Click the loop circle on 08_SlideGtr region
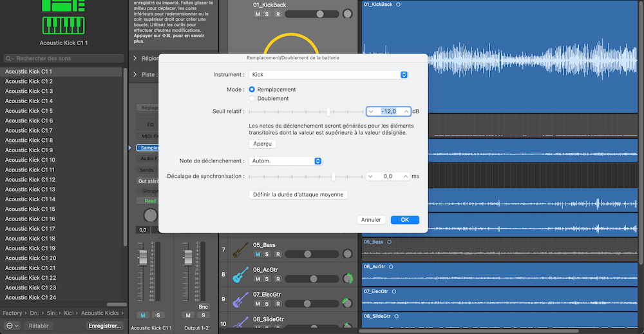 click(x=396, y=316)
